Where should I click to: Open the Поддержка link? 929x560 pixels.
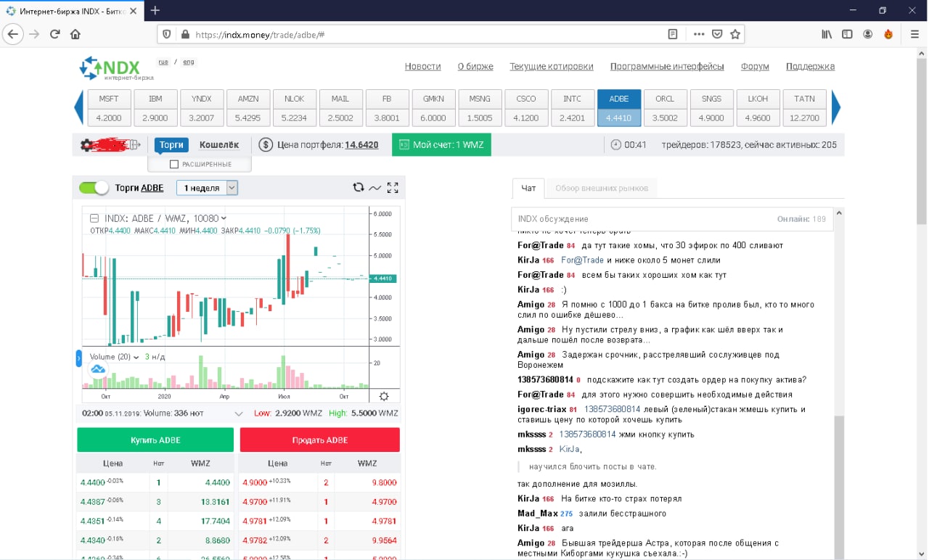(810, 66)
